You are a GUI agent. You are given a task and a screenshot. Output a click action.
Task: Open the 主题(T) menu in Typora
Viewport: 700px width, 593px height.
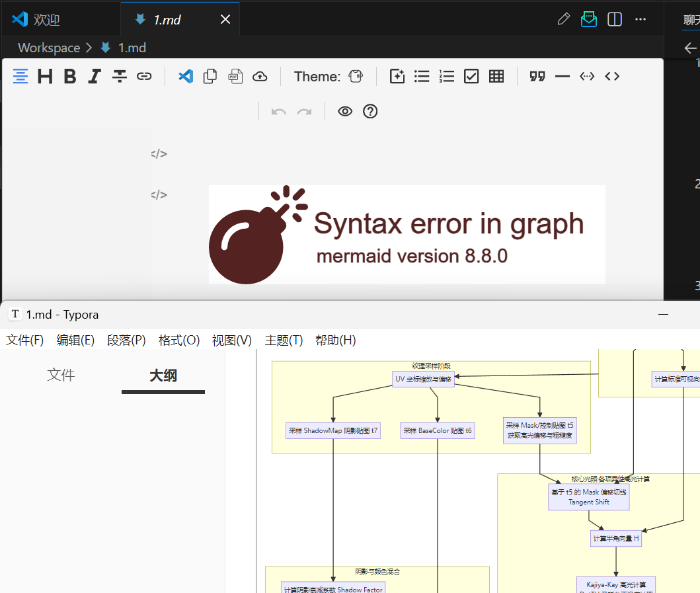click(x=284, y=340)
